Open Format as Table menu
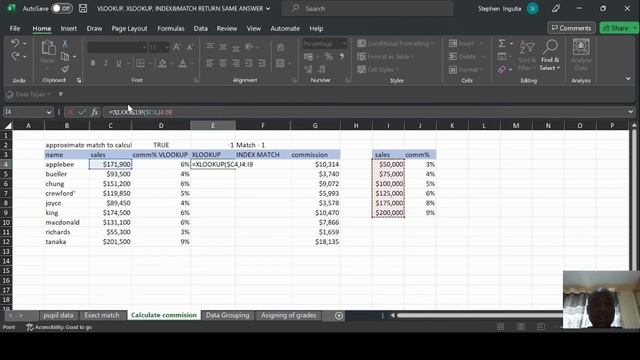The image size is (640, 360). pos(386,56)
